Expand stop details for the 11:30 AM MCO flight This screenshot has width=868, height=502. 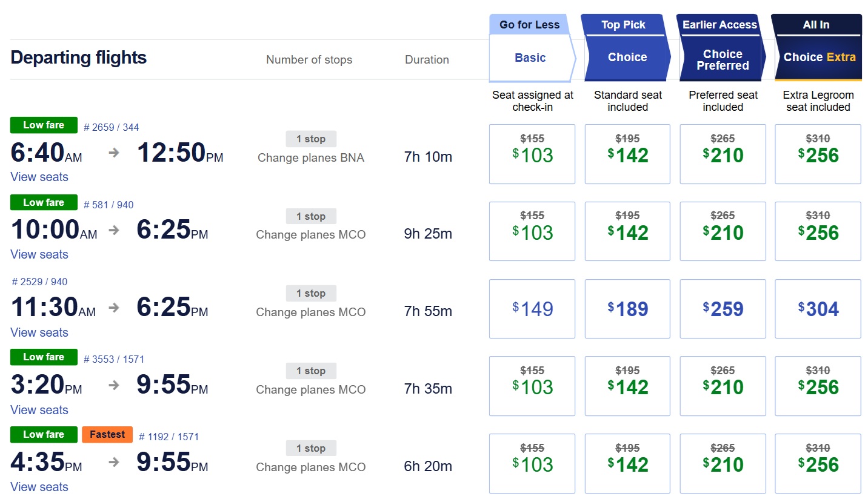tap(311, 293)
